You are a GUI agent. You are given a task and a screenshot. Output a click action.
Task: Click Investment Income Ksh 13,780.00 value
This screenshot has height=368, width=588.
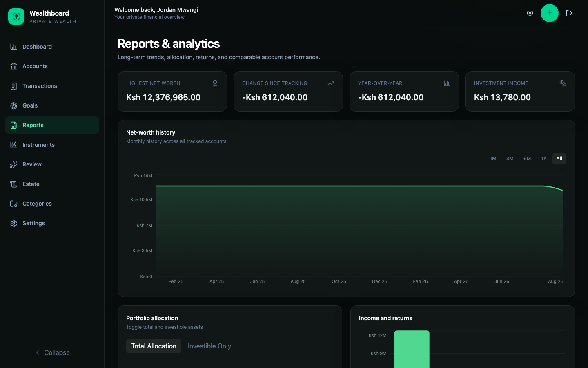502,97
